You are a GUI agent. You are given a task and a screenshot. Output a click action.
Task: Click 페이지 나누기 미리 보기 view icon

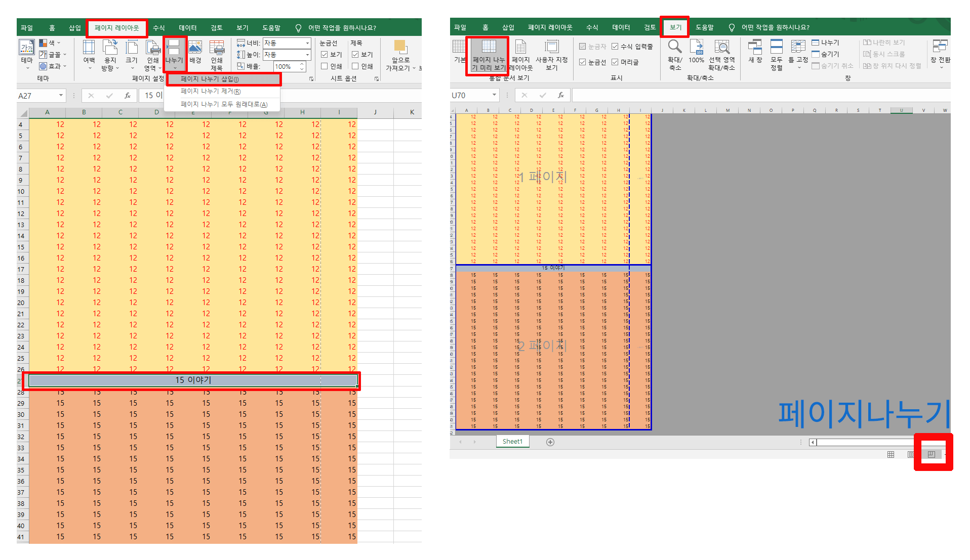(x=489, y=55)
